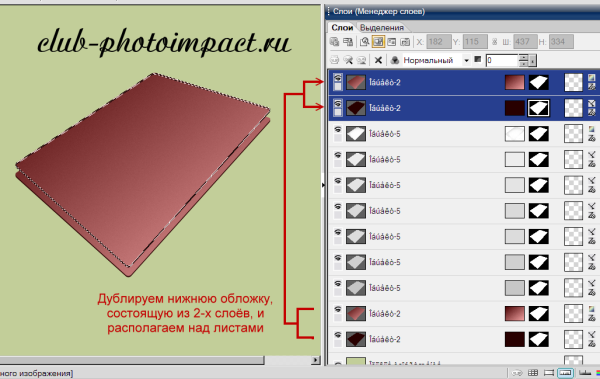Hide the topmost selected layer's eye
The height and width of the screenshot is (379, 600).
[x=338, y=78]
